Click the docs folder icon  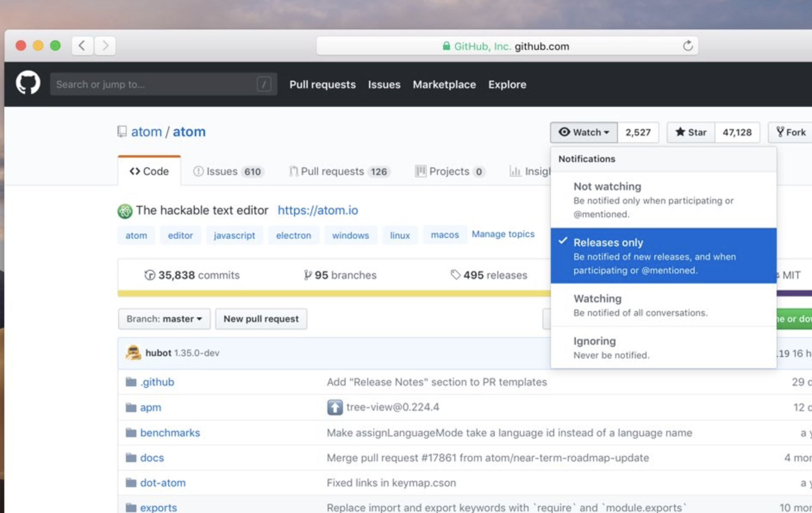point(131,457)
